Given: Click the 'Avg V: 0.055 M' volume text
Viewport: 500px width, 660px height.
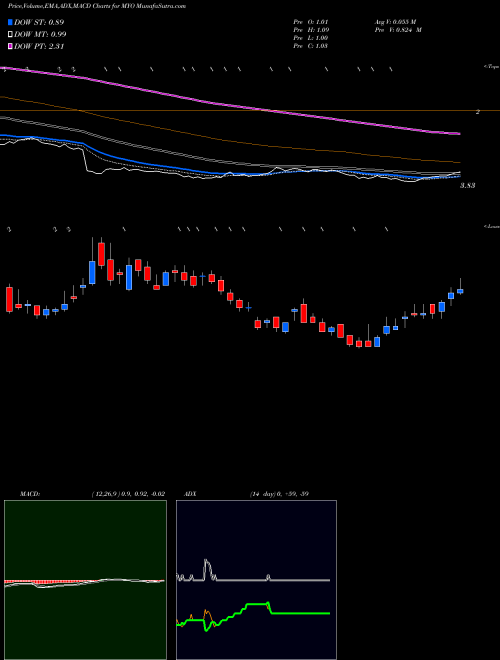Looking at the screenshot, I should pos(395,22).
